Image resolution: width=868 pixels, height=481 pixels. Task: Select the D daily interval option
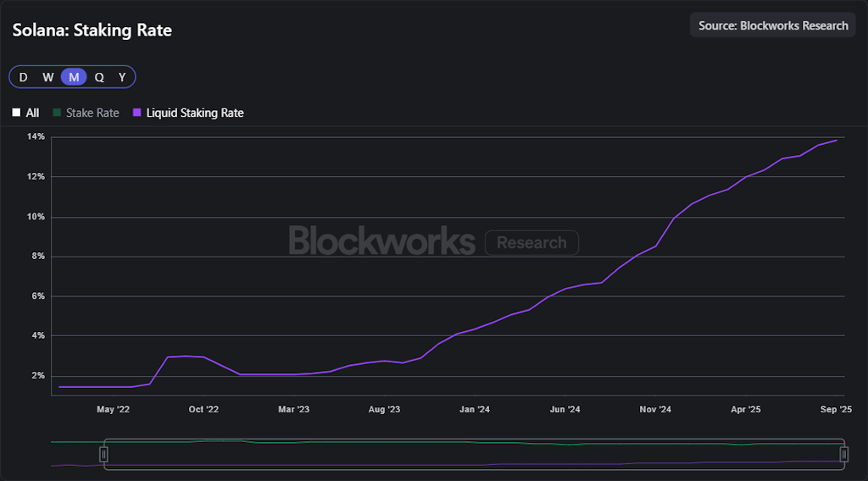(23, 77)
